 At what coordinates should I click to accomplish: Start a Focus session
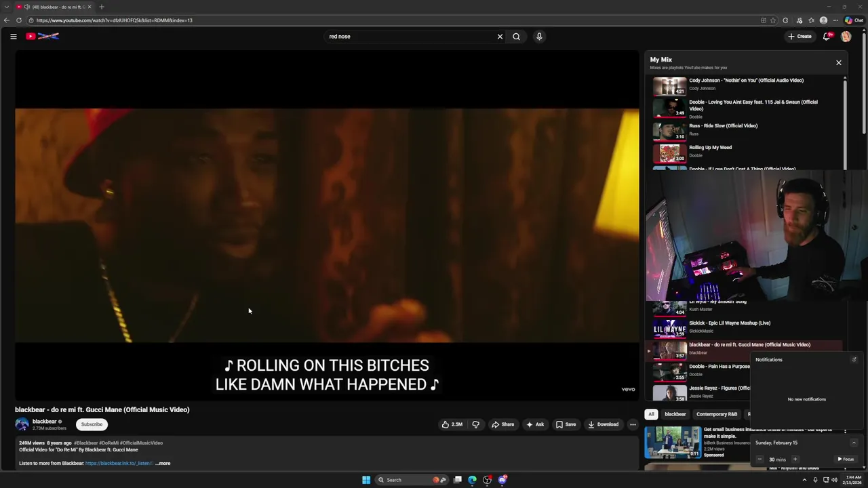pos(846,460)
